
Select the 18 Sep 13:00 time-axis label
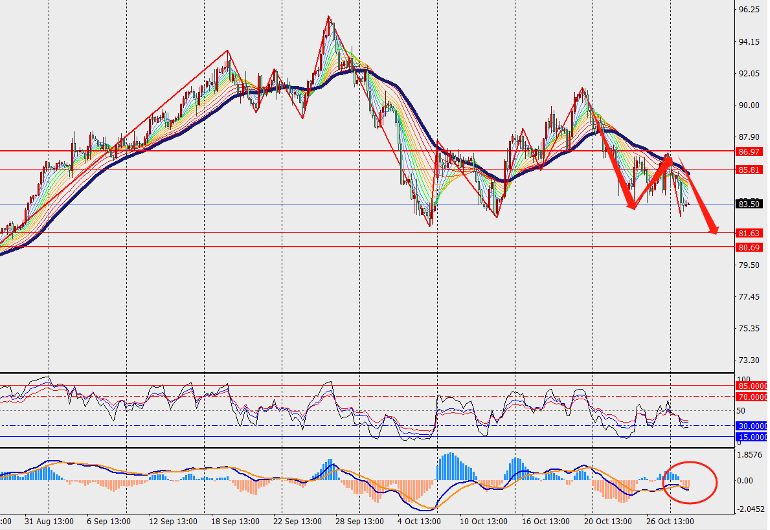point(235,522)
